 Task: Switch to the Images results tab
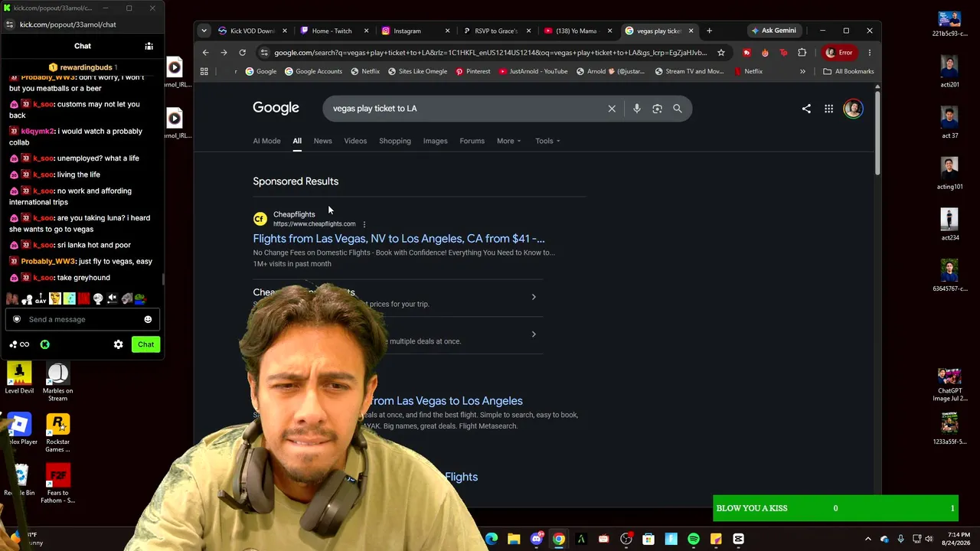(435, 141)
